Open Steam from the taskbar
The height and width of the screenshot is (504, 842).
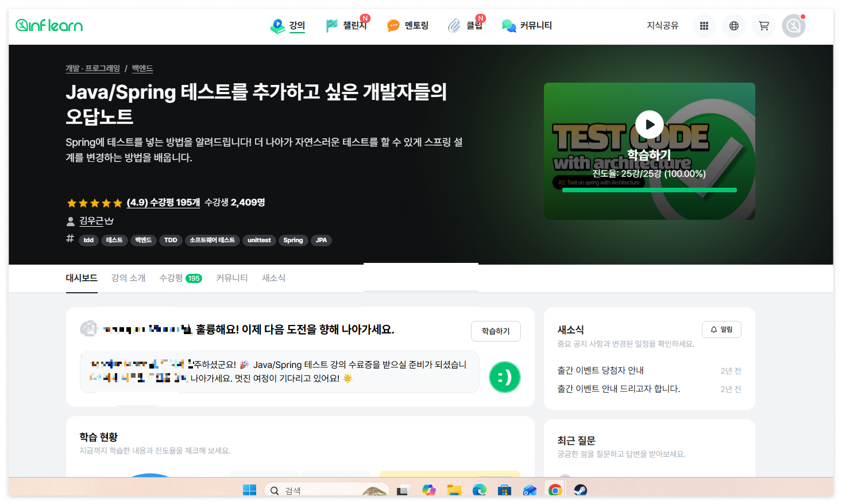[580, 490]
